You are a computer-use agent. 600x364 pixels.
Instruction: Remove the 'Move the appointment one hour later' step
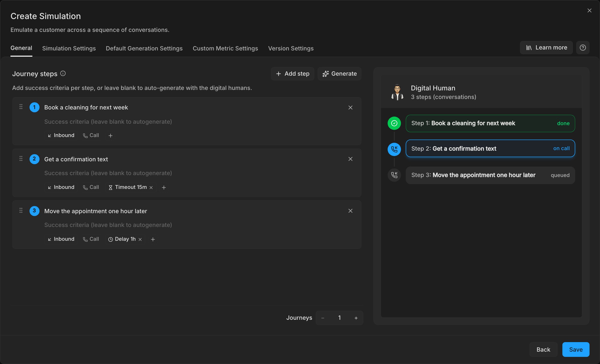tap(350, 211)
